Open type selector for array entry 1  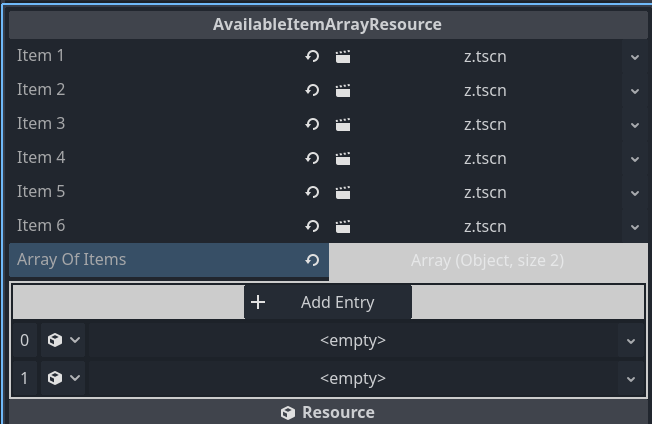click(x=63, y=378)
